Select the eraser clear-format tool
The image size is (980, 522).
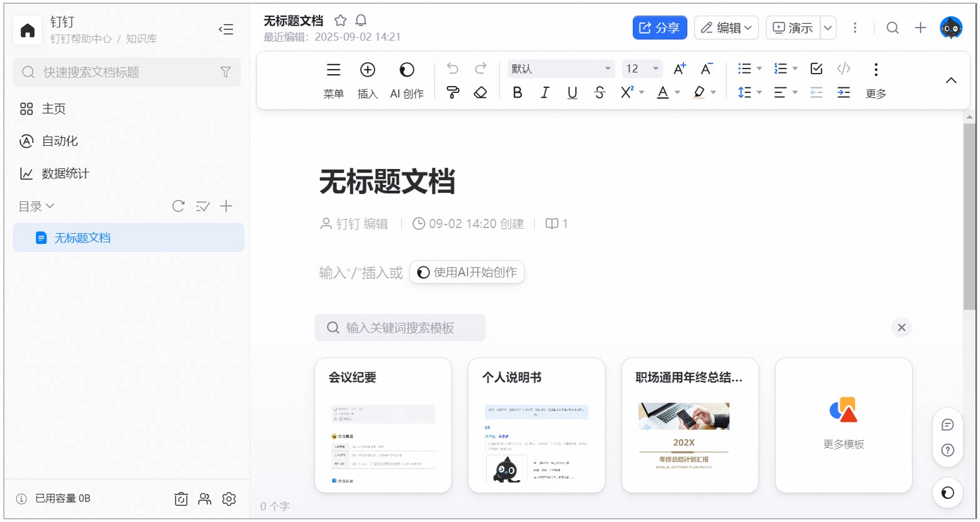(480, 93)
